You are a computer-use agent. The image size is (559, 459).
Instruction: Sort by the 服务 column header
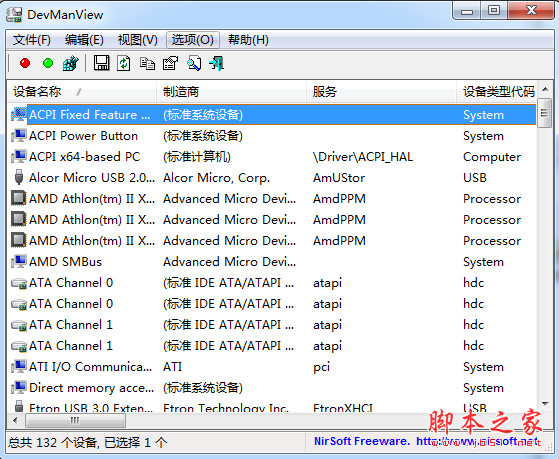tap(381, 92)
